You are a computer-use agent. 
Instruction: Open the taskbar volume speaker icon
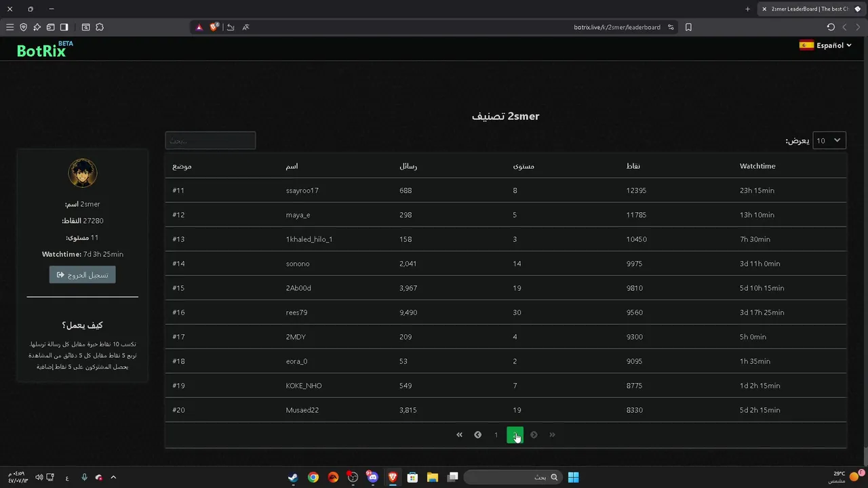(39, 477)
